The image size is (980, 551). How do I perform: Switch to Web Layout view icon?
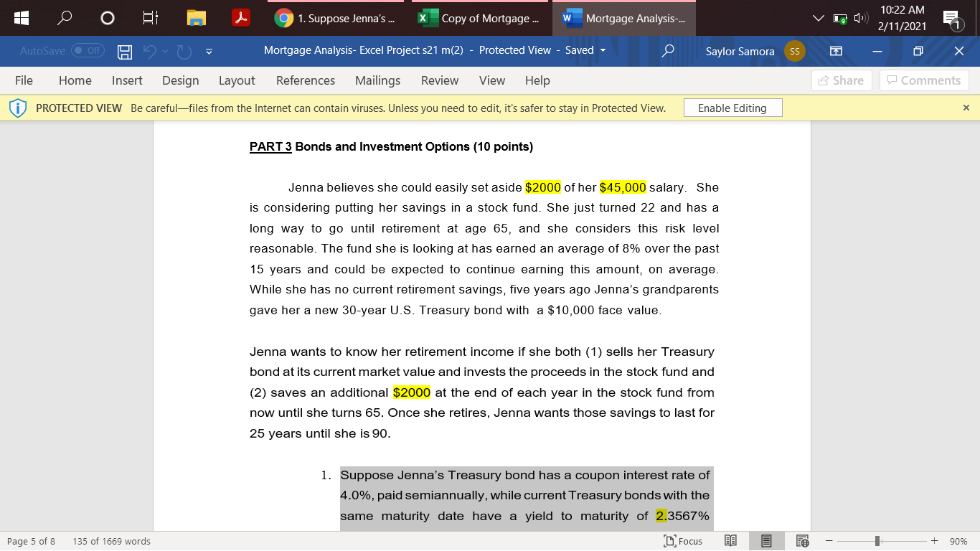[x=802, y=541]
